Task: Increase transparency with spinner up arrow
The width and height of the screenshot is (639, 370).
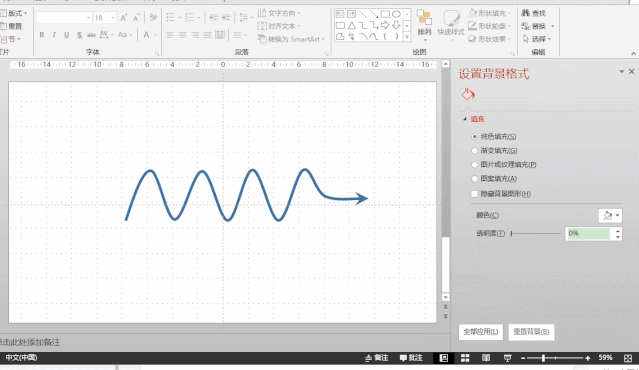Action: (618, 231)
